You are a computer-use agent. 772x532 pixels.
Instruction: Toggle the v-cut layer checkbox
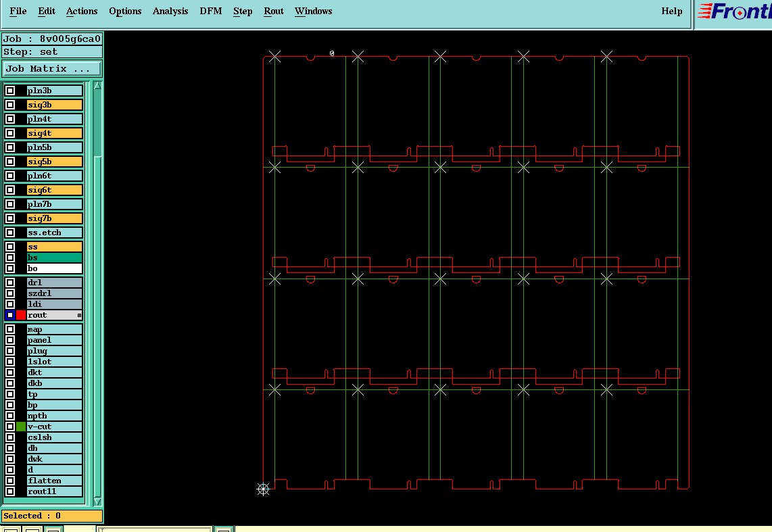(10, 427)
